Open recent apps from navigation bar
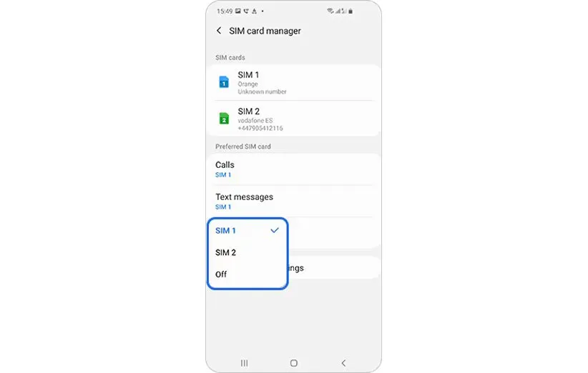The image size is (588, 373). 244,363
